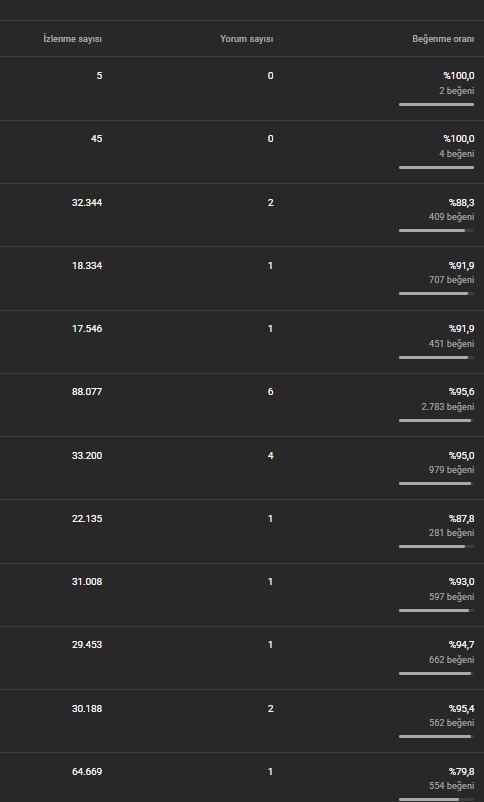Select the 32.344 view count cell
Viewport: 484px width, 802px height.
click(x=87, y=203)
